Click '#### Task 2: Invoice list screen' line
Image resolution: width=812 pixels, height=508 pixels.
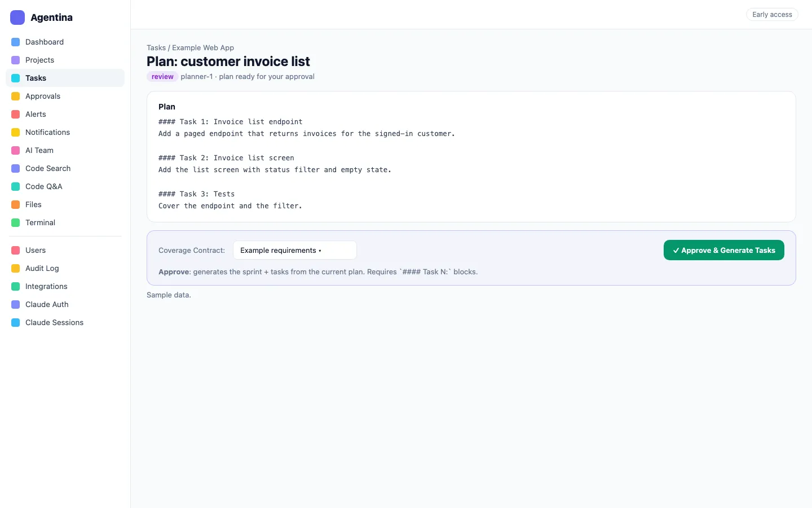[226, 158]
